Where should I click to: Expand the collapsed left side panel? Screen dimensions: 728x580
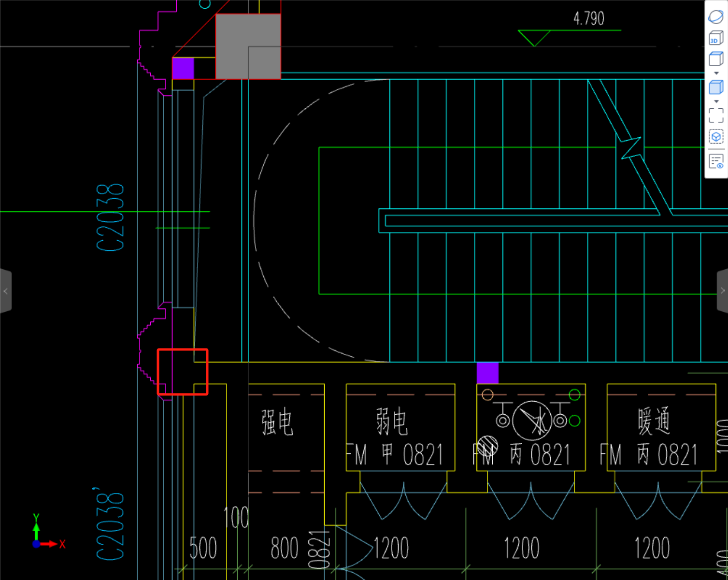[x=5, y=291]
